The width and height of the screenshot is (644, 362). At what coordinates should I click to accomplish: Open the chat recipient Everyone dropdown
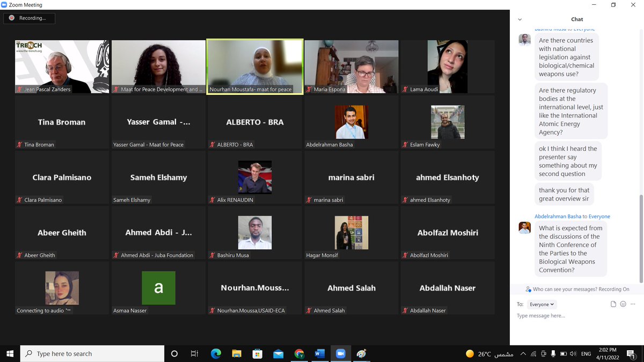(x=541, y=304)
